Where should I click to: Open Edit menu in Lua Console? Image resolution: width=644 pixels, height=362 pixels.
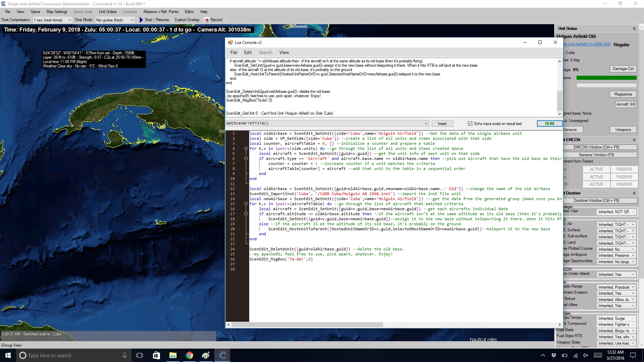pos(248,52)
